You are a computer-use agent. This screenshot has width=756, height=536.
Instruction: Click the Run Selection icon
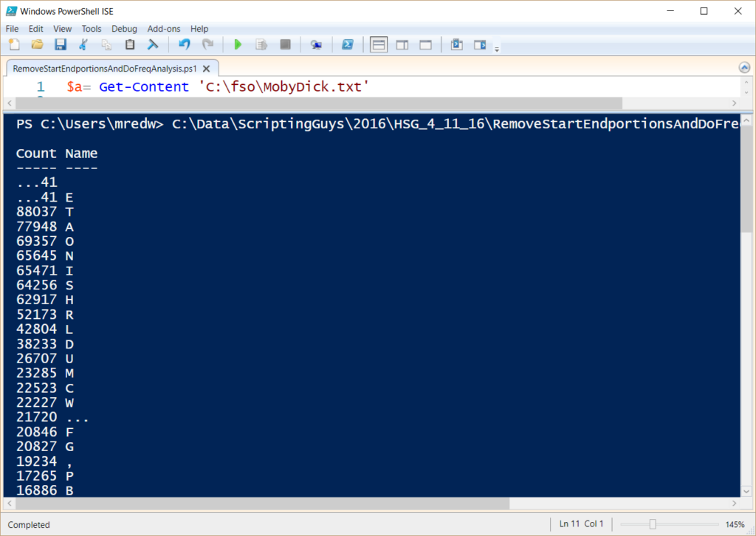pyautogui.click(x=261, y=45)
